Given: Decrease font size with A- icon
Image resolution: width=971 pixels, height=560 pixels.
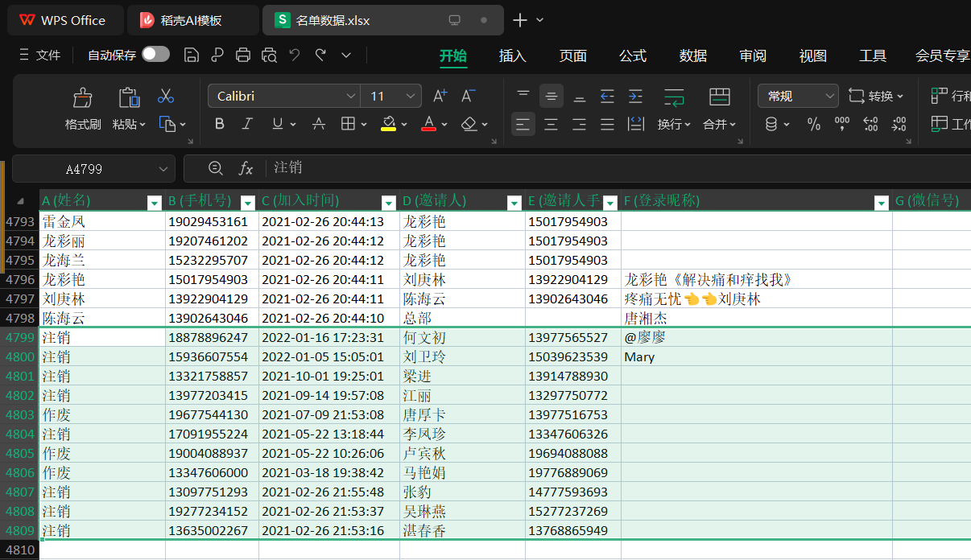Looking at the screenshot, I should click(x=468, y=96).
